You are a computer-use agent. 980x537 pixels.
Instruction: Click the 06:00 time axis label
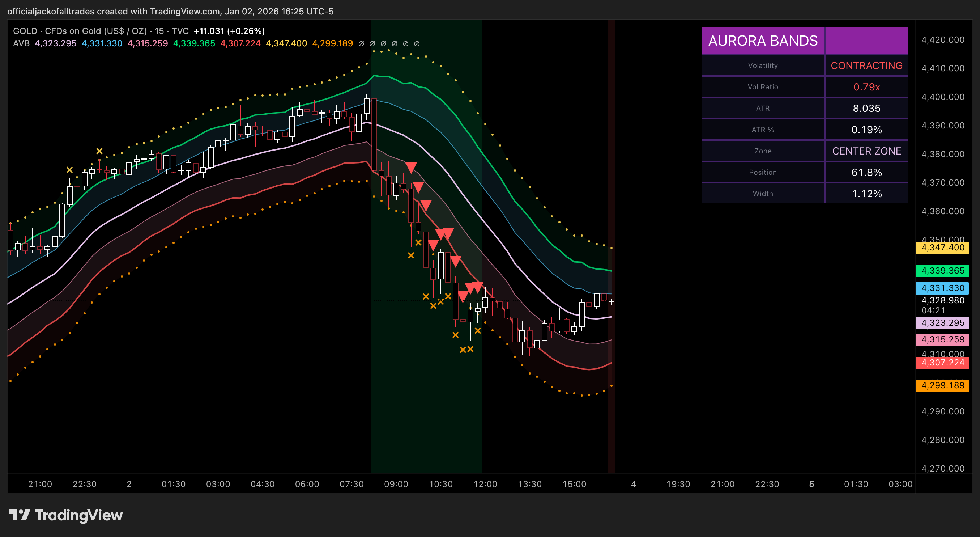[x=307, y=484]
